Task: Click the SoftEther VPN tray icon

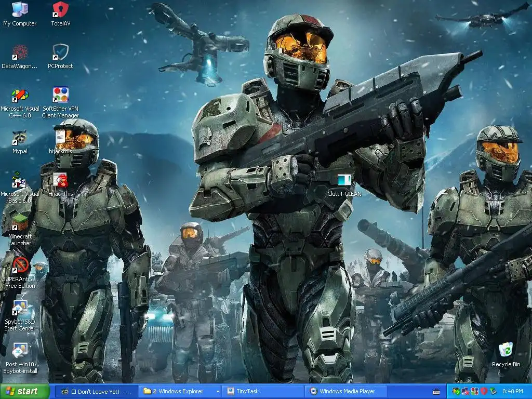Action: click(474, 392)
